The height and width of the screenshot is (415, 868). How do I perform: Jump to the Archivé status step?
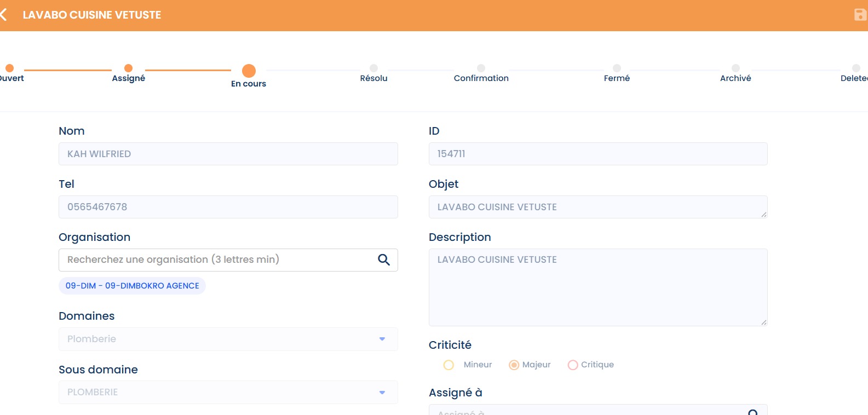click(735, 68)
